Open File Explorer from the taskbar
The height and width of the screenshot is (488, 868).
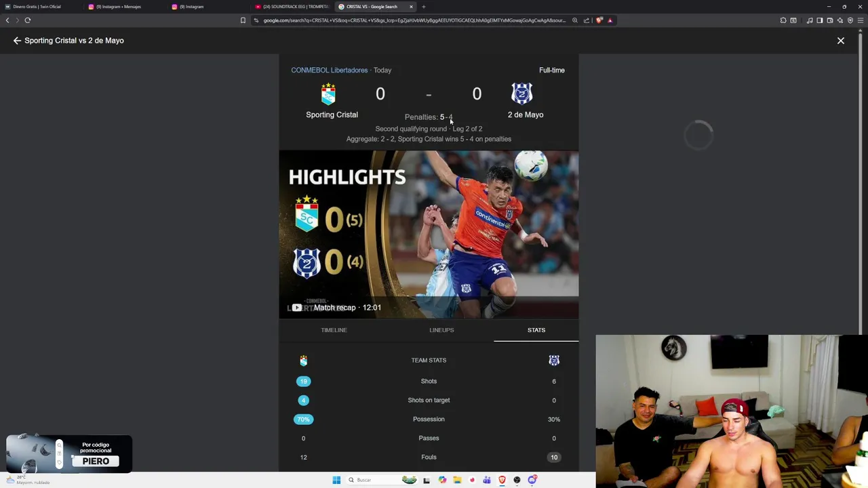click(x=457, y=480)
